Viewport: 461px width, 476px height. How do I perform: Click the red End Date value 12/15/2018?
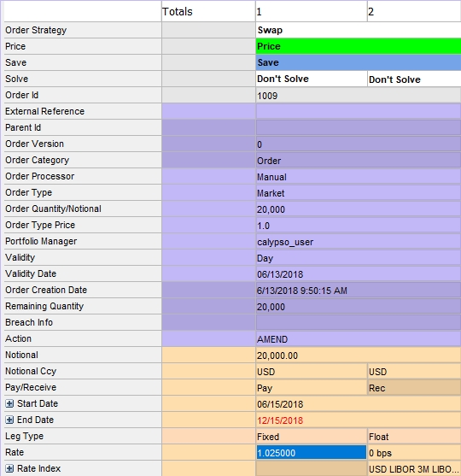280,420
